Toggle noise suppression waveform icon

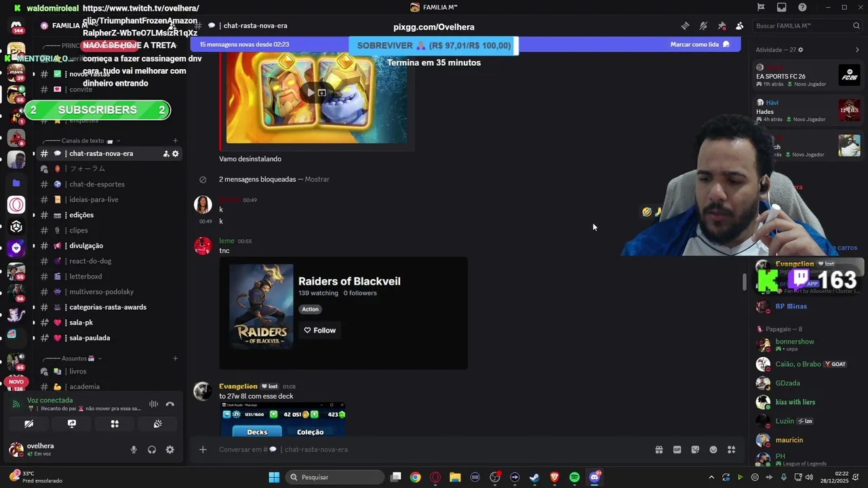[153, 405]
